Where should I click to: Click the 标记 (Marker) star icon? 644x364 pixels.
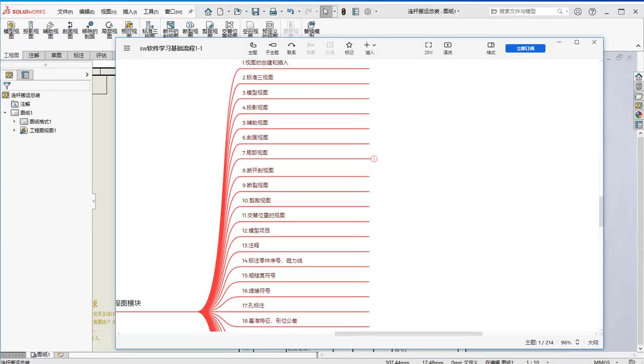[349, 48]
